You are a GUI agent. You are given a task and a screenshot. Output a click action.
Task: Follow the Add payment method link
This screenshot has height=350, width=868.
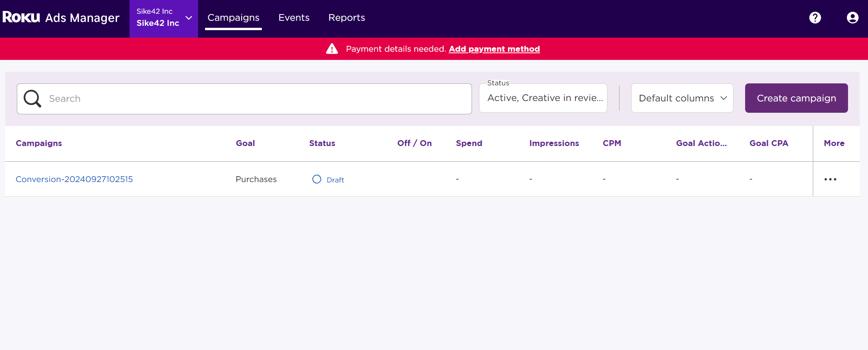494,49
